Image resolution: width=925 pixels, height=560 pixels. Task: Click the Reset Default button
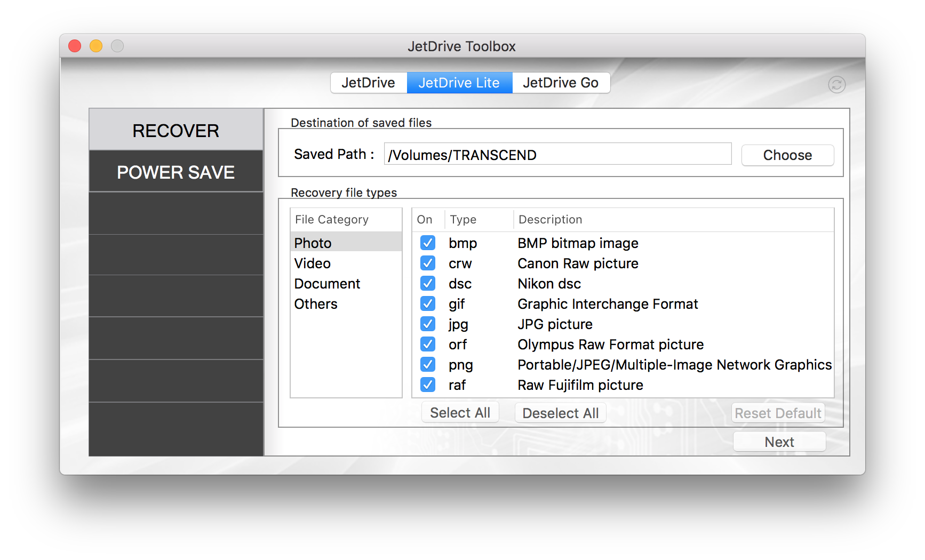[778, 413]
